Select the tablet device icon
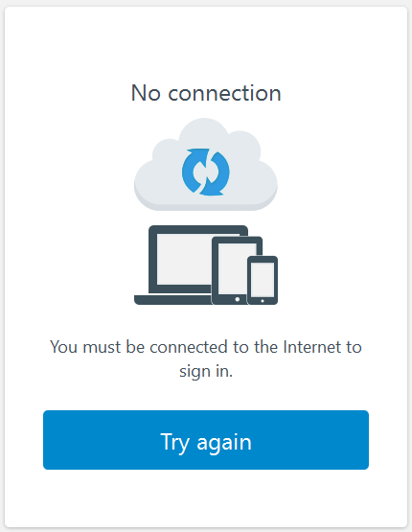This screenshot has width=412, height=532. click(x=237, y=270)
